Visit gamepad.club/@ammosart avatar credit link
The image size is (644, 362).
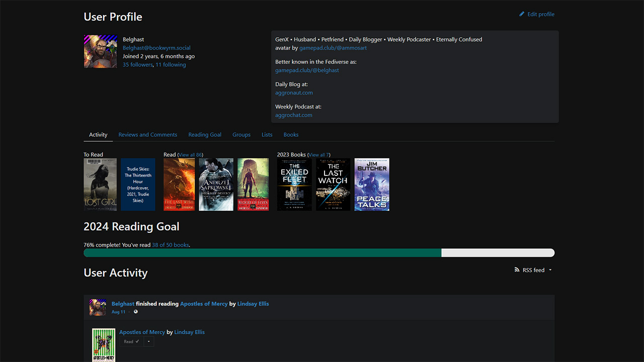[x=333, y=48]
